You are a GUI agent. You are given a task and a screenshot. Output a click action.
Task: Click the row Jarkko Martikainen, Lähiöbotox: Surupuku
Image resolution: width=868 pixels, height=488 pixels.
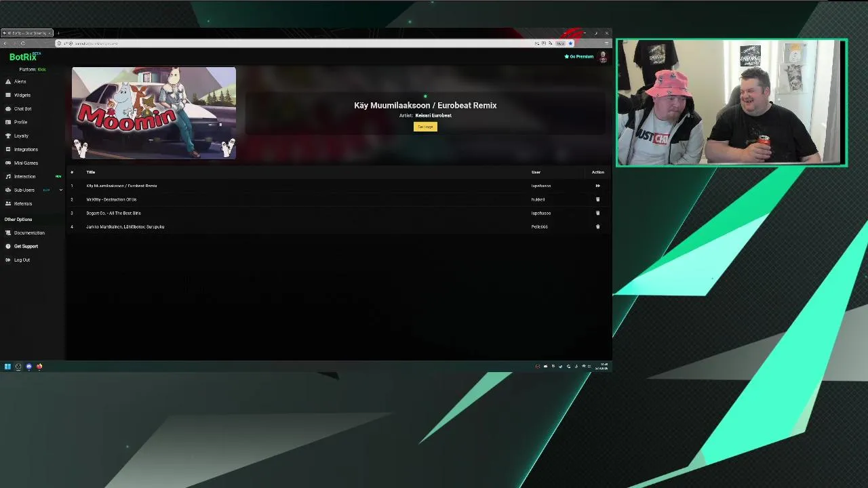pyautogui.click(x=338, y=226)
